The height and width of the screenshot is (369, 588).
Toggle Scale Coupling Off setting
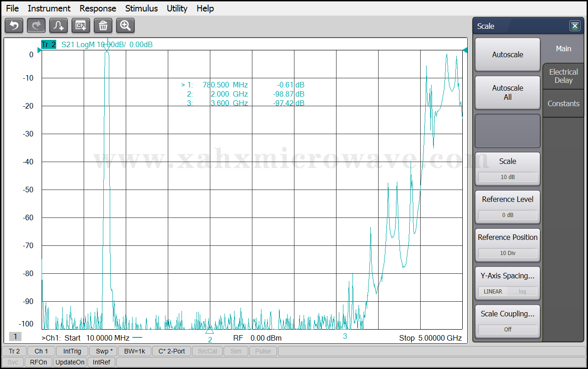pos(508,329)
